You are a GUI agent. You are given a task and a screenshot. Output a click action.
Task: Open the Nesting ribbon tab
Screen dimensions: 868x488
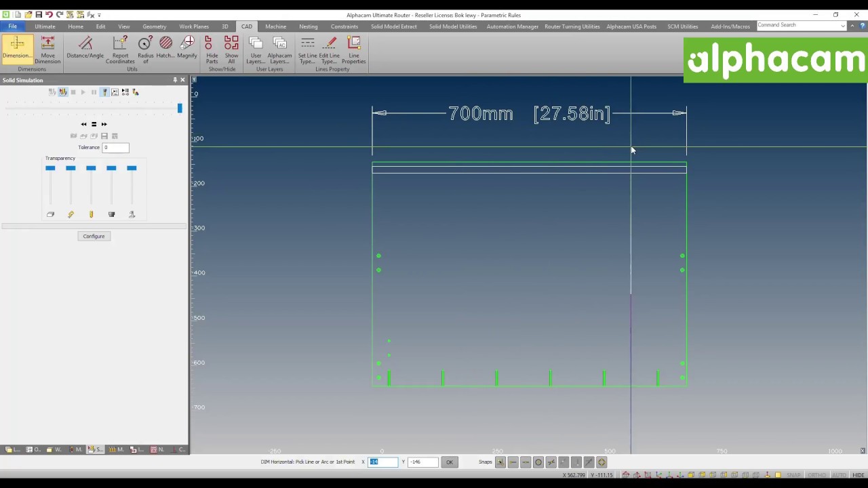point(308,26)
